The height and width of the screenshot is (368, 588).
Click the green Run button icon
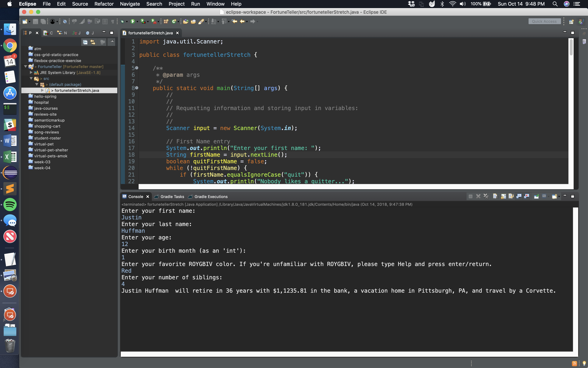pyautogui.click(x=132, y=21)
